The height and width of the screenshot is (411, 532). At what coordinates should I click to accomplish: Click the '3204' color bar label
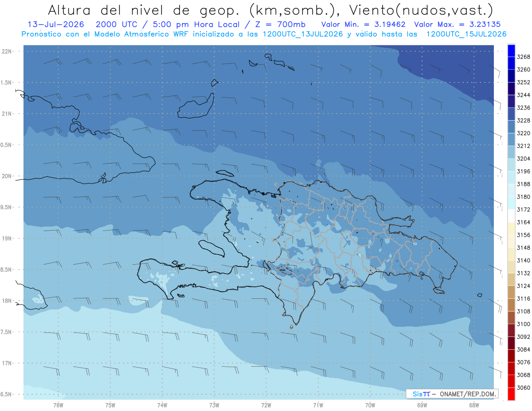[x=524, y=158]
